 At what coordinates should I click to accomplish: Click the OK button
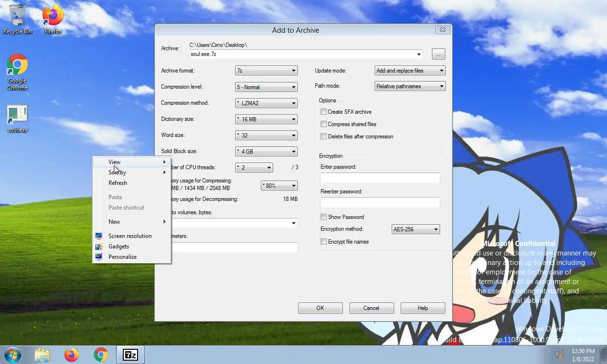point(321,308)
